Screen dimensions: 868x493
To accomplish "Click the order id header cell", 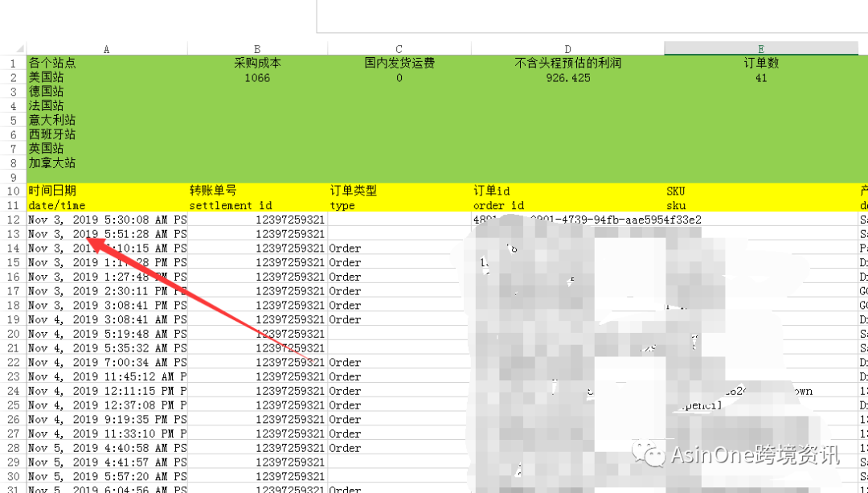I will click(568, 206).
